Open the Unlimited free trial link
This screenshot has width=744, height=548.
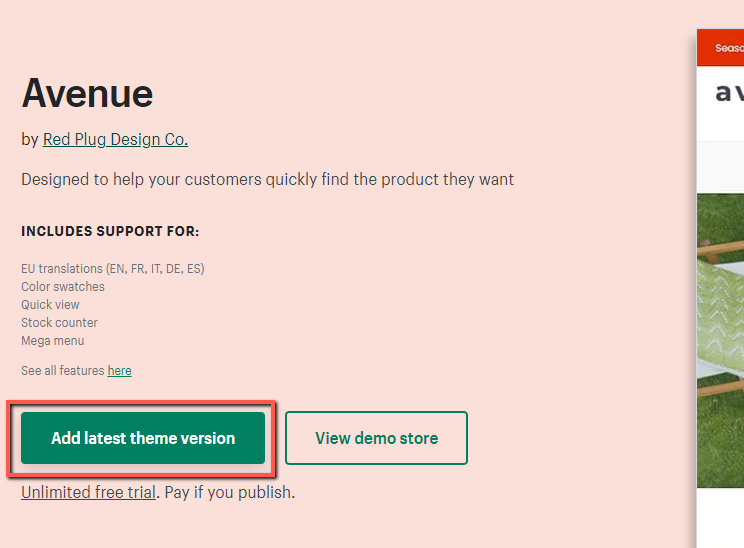pos(88,492)
